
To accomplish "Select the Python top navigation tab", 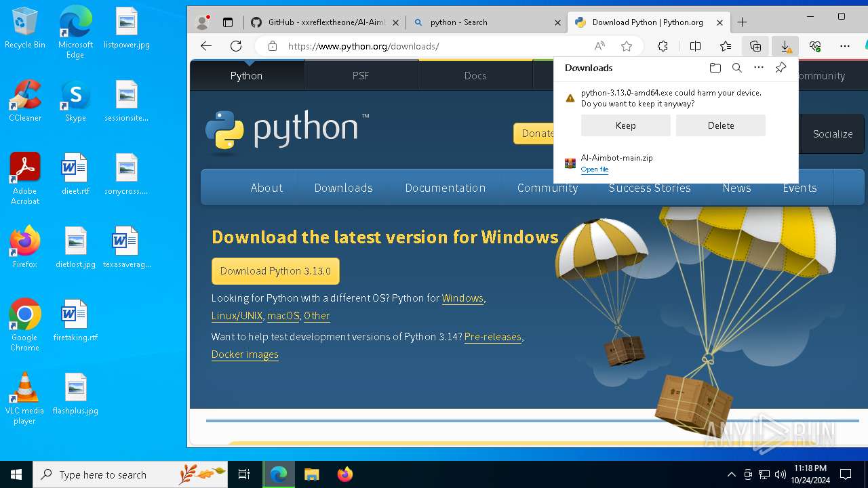I will pos(246,76).
